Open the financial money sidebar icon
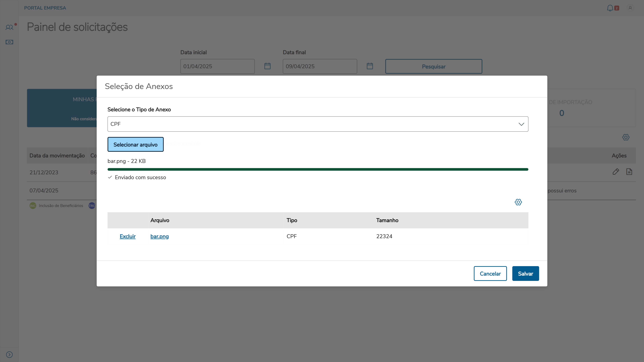 click(9, 42)
